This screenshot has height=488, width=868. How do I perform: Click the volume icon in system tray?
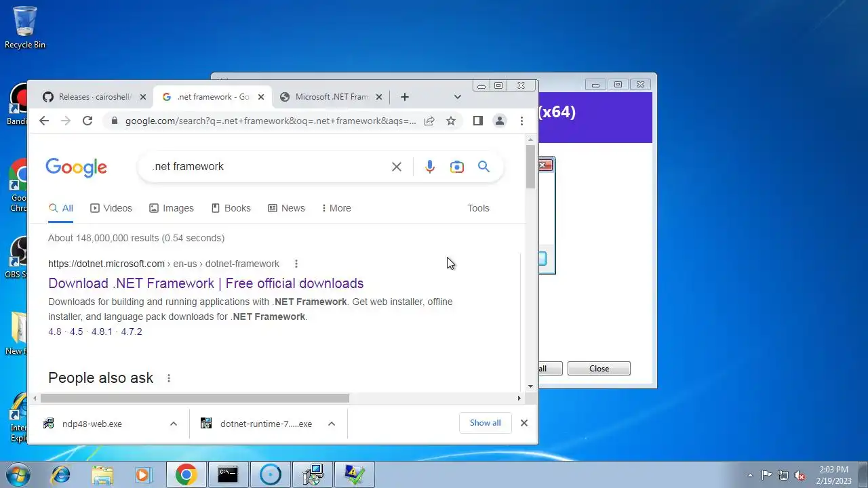tap(800, 475)
